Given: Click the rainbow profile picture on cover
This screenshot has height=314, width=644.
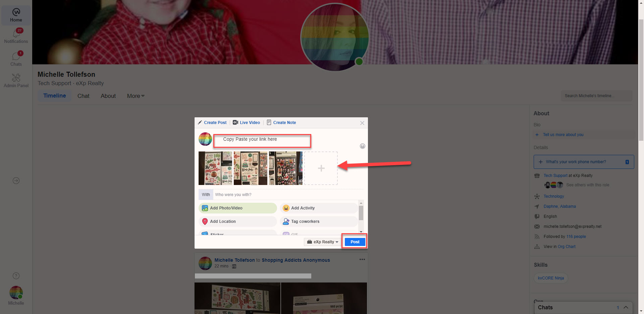Looking at the screenshot, I should 335,37.
